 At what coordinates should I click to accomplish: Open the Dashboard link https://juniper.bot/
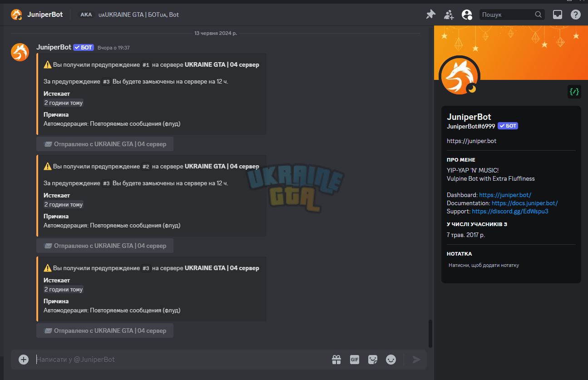pyautogui.click(x=505, y=195)
